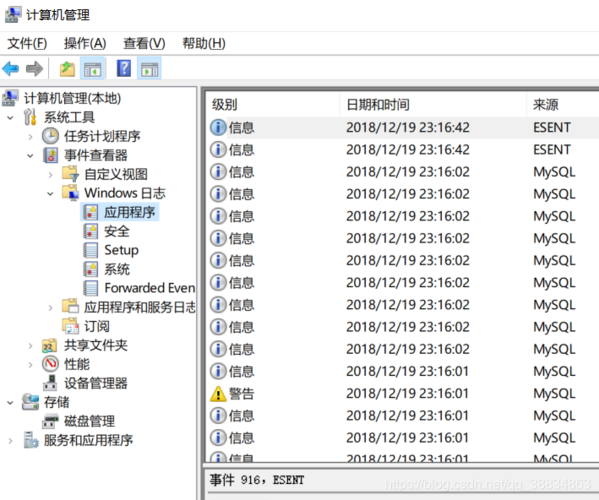The height and width of the screenshot is (500, 599).
Task: Select the 警告 event row from MySQL
Action: tap(403, 393)
